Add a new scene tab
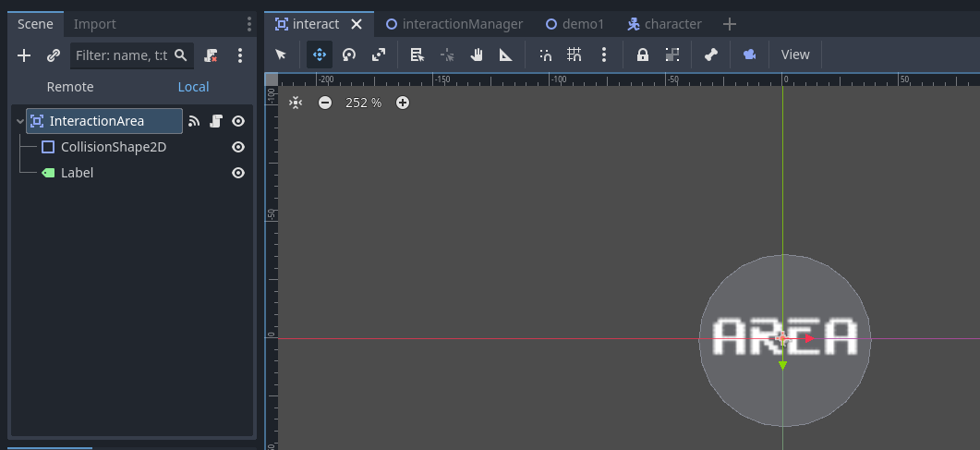The width and height of the screenshot is (980, 450). (730, 24)
